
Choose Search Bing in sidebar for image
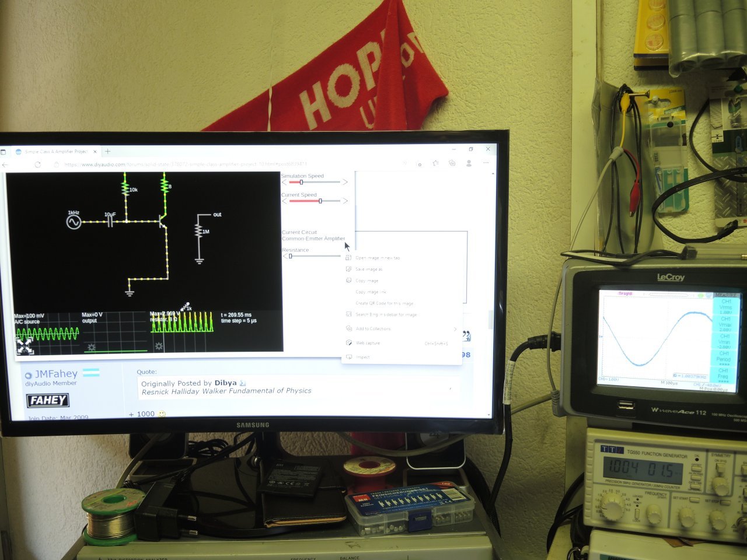402,314
